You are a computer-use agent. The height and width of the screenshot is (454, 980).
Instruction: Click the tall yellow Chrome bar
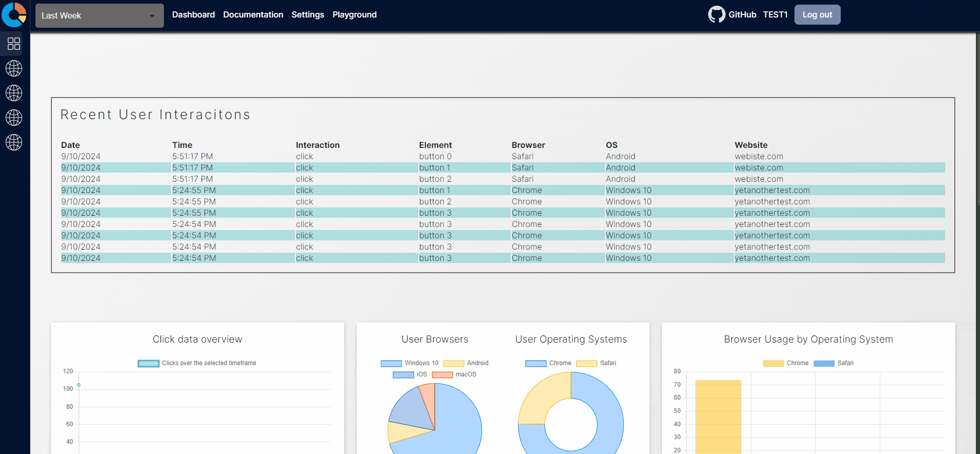(718, 417)
